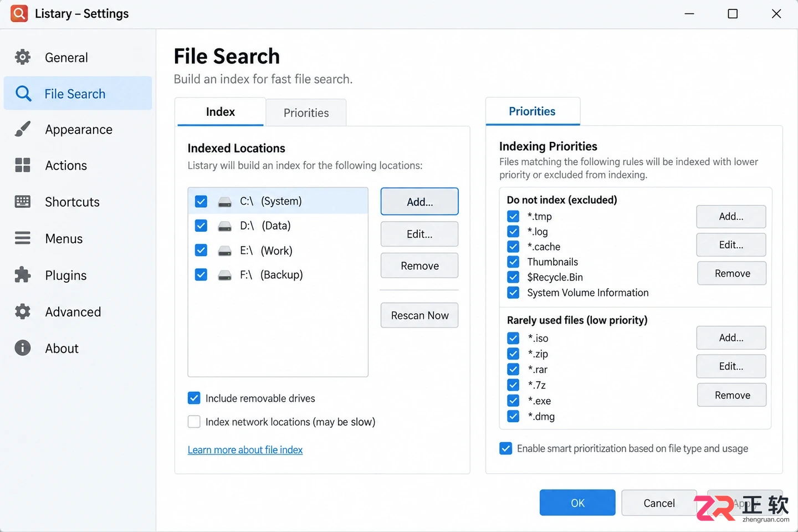Toggle Enable smart prioritization checkbox

pos(505,448)
